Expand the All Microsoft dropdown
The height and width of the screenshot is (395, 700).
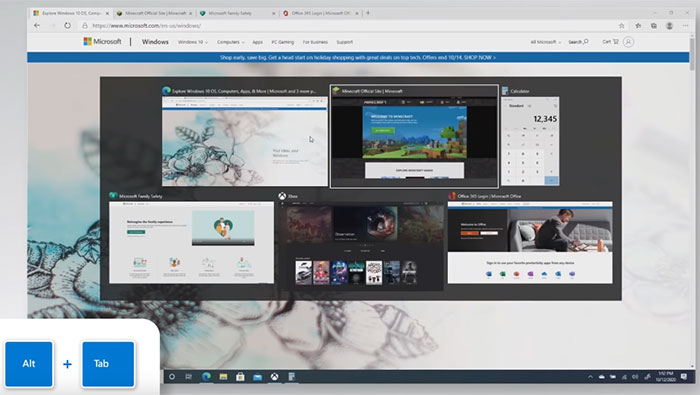(546, 42)
